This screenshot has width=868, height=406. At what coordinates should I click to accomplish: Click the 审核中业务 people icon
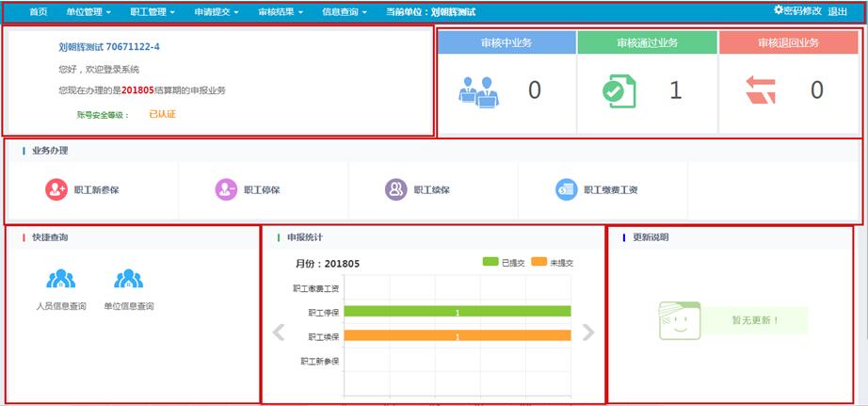coord(478,90)
